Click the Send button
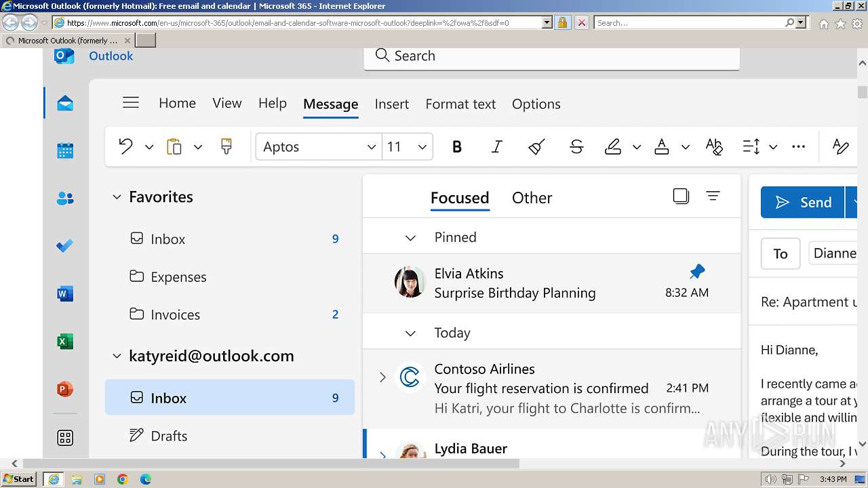The width and height of the screenshot is (868, 488). 803,203
